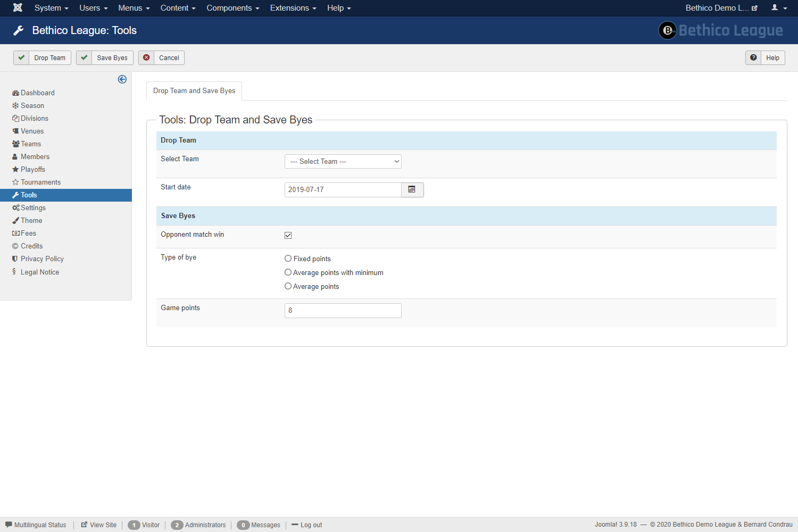This screenshot has height=532, width=798.
Task: Open Tournaments in the sidebar
Action: click(x=40, y=182)
